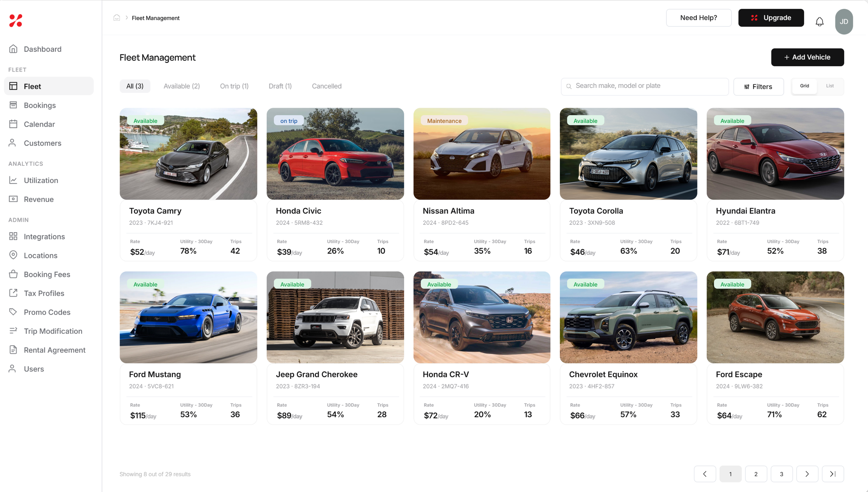Screen dimensions: 868x492
Task: Open the Nissan Altima photo
Action: point(482,154)
